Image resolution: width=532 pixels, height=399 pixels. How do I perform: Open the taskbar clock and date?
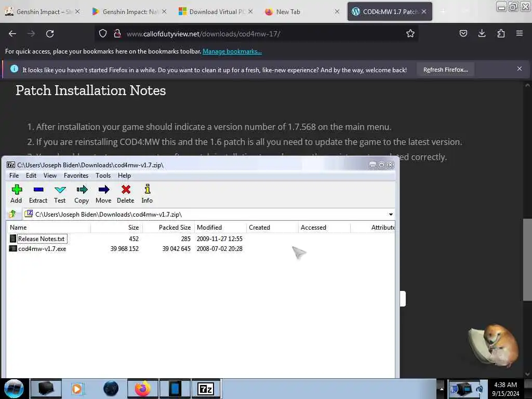506,389
